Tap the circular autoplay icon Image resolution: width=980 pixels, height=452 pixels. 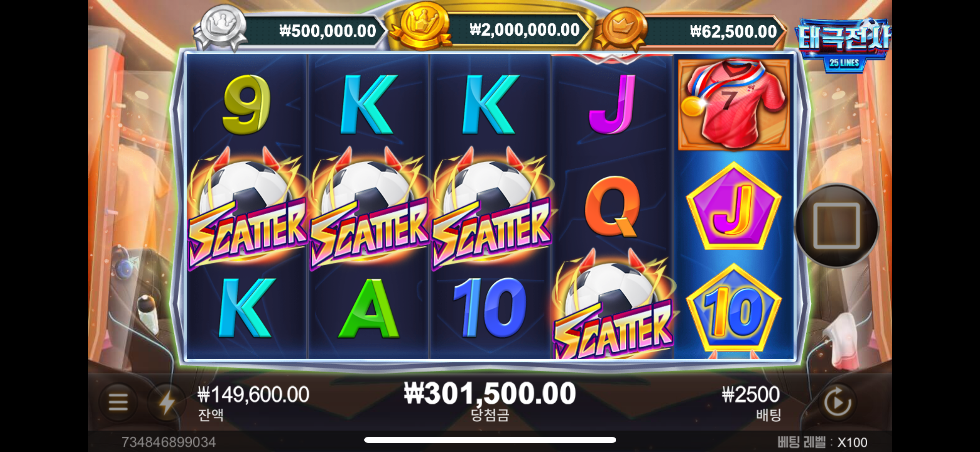[837, 402]
